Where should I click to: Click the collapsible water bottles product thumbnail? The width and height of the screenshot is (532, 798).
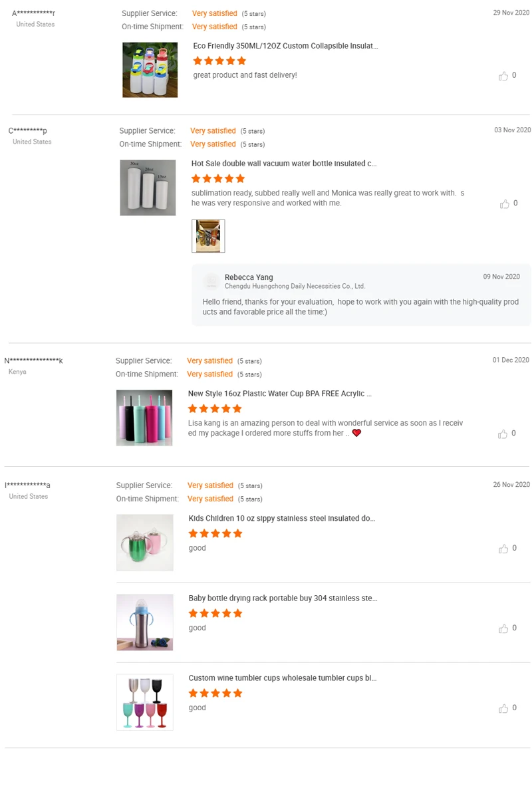coord(150,70)
